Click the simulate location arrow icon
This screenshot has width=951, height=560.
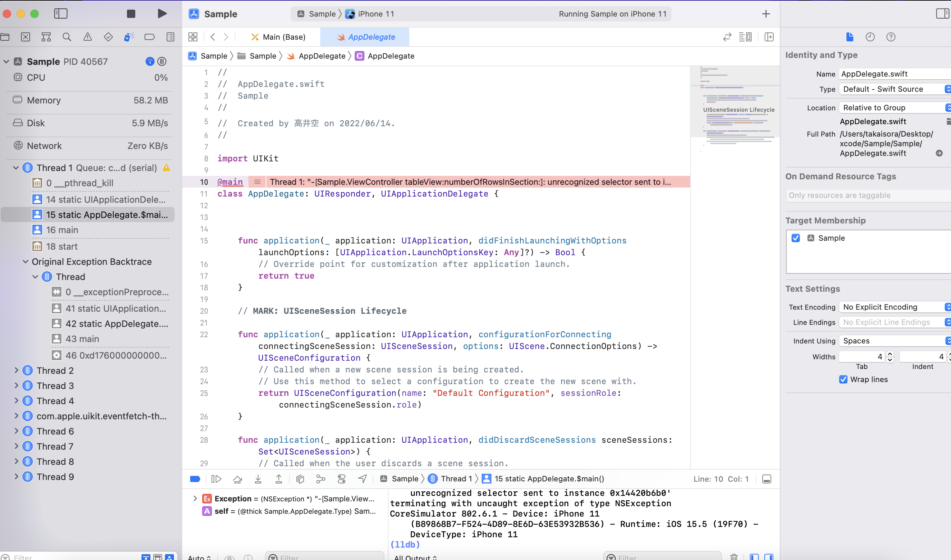[362, 479]
